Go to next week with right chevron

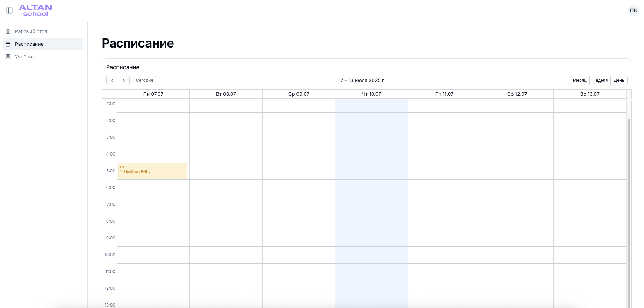tap(124, 80)
